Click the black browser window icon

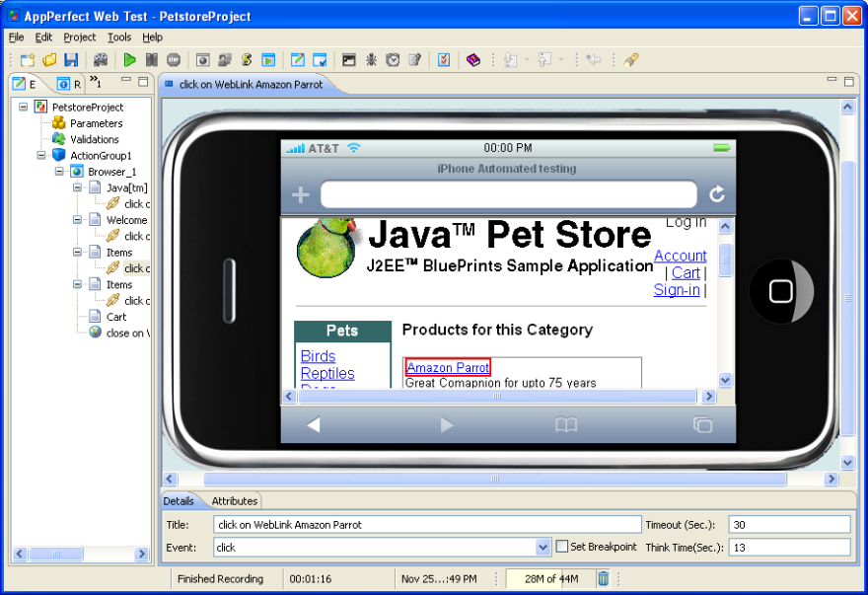pos(348,60)
